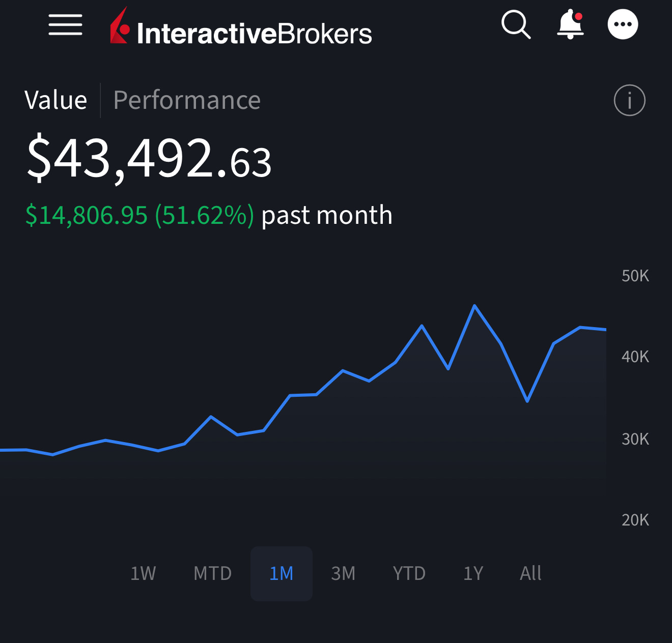Open the more options ellipsis menu

pos(623,24)
